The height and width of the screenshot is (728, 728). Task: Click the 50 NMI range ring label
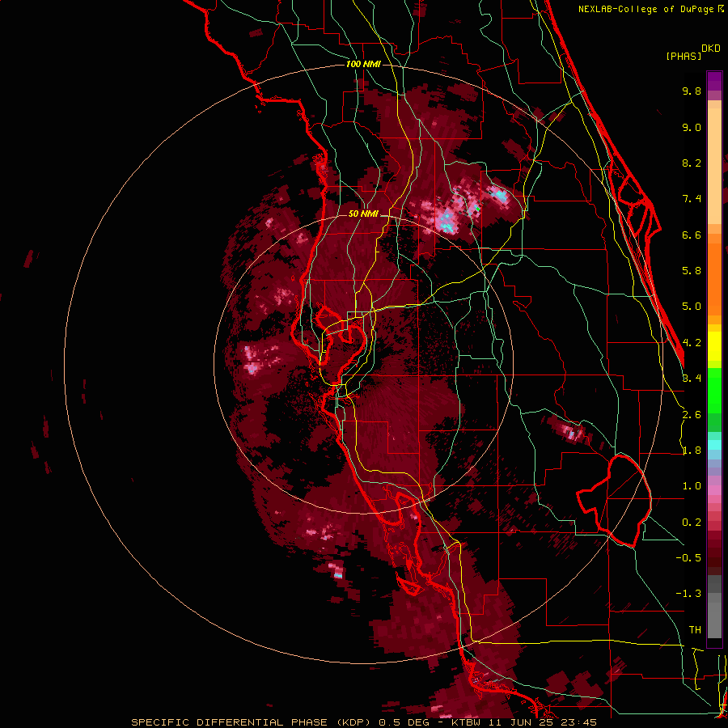point(363,214)
